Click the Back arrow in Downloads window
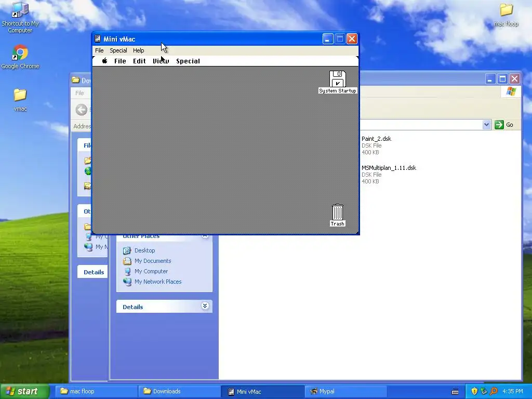The width and height of the screenshot is (532, 399). coord(82,110)
